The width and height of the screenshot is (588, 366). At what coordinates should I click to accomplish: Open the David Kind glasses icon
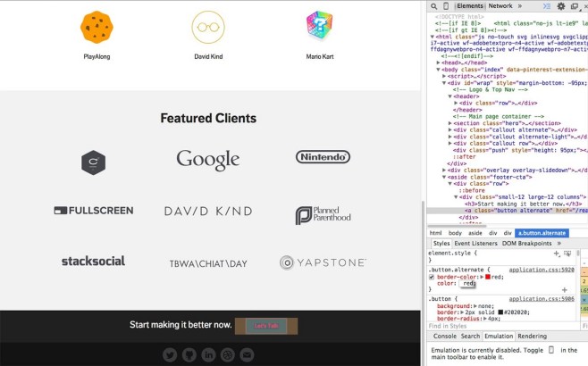click(208, 27)
